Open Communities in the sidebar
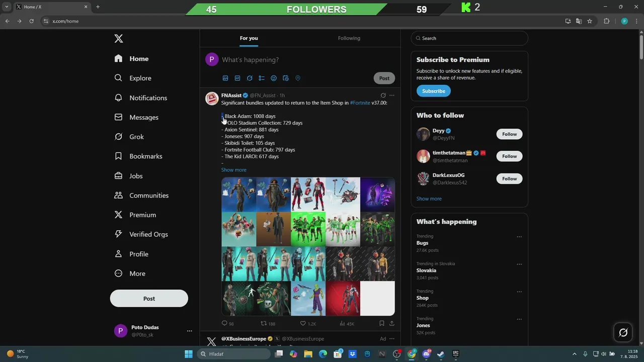This screenshot has height=362, width=644. click(141, 196)
